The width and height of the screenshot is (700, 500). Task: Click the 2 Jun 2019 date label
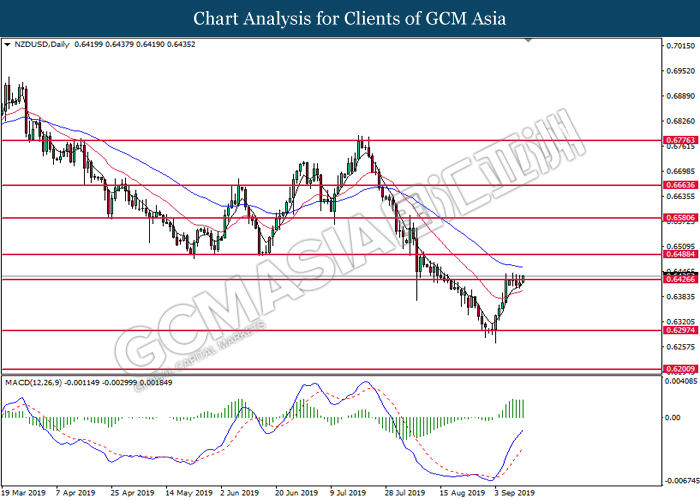tap(239, 493)
